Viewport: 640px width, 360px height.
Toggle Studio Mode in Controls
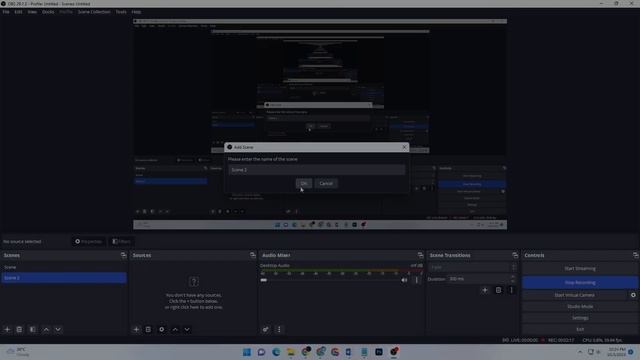(580, 306)
